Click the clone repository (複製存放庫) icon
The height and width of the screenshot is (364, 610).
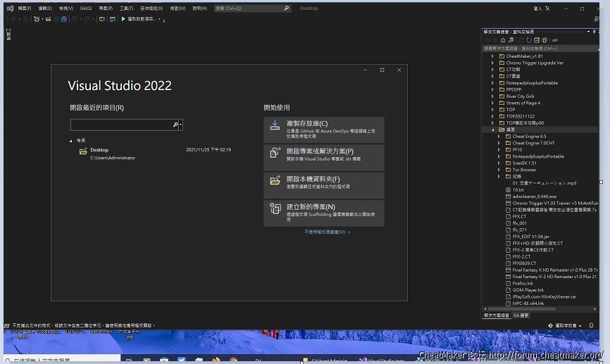point(275,125)
